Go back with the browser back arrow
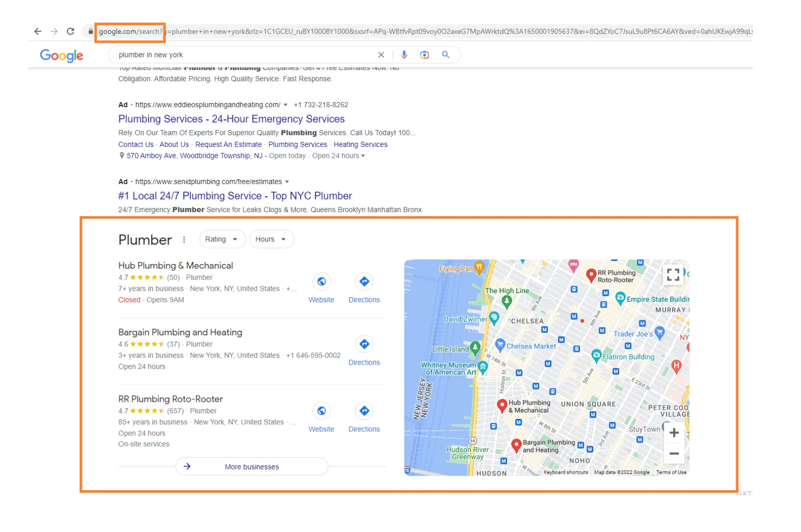 (x=38, y=31)
